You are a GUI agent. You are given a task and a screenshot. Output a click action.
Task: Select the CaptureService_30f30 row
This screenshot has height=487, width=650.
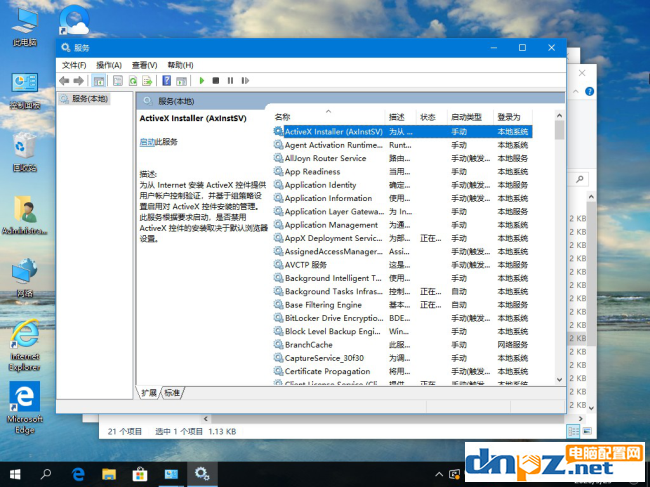click(403, 358)
